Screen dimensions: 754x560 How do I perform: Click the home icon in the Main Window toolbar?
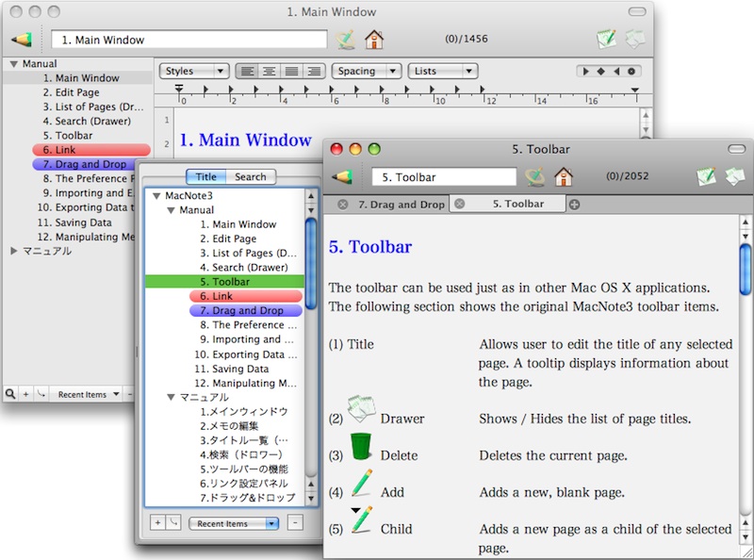coord(374,40)
